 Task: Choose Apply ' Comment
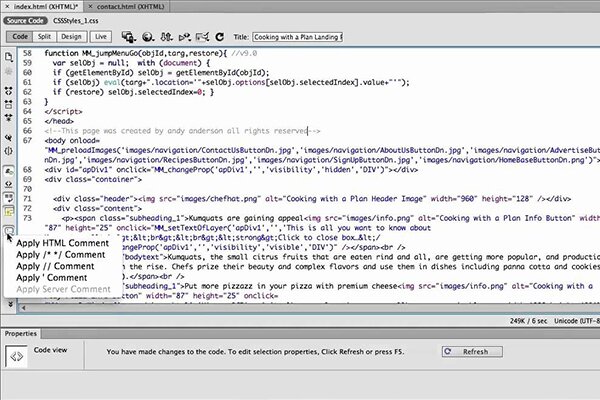pyautogui.click(x=52, y=278)
